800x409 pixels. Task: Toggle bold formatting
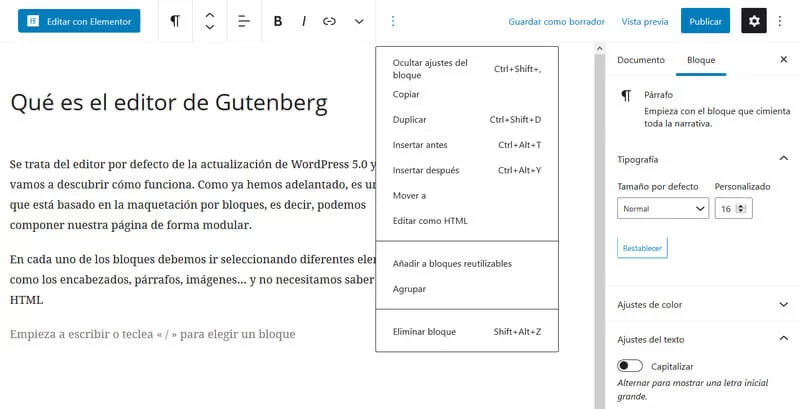tap(278, 21)
